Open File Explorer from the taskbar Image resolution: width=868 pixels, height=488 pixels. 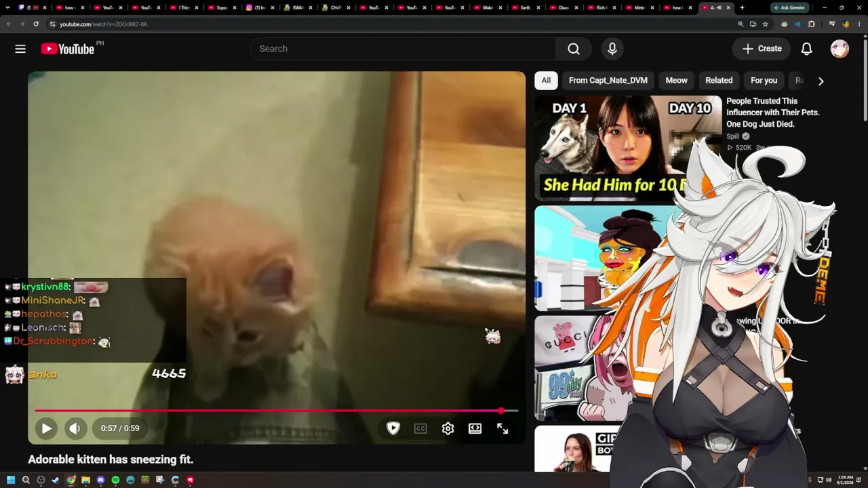click(x=85, y=480)
